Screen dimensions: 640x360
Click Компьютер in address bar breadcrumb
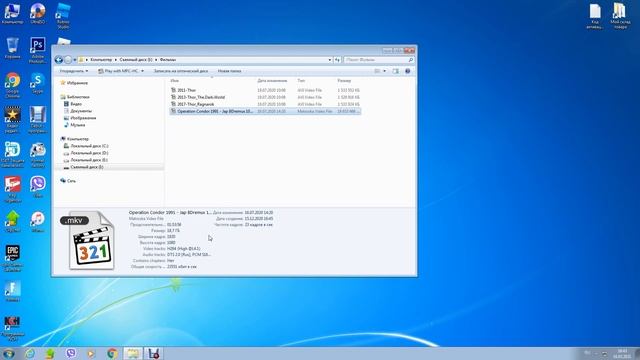pos(101,60)
